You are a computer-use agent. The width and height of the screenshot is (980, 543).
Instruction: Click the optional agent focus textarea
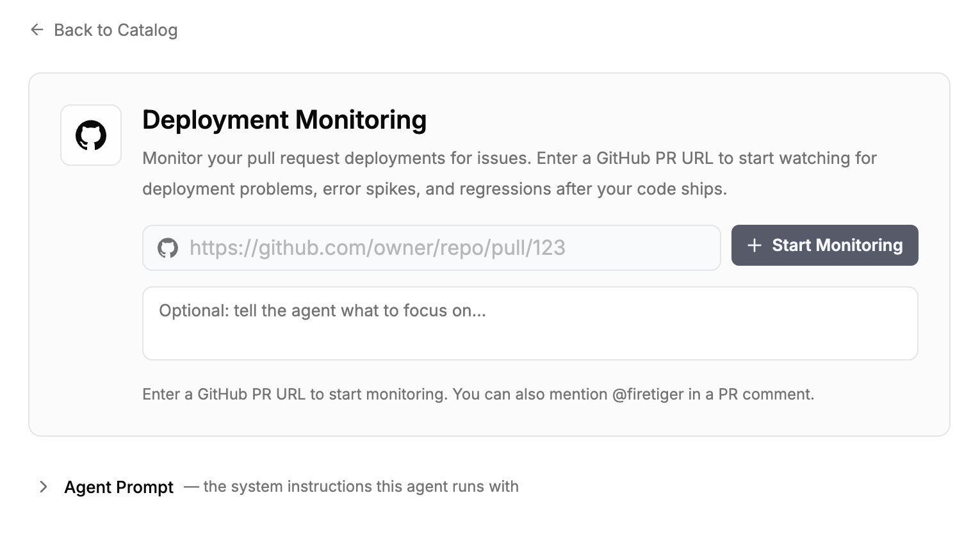530,323
